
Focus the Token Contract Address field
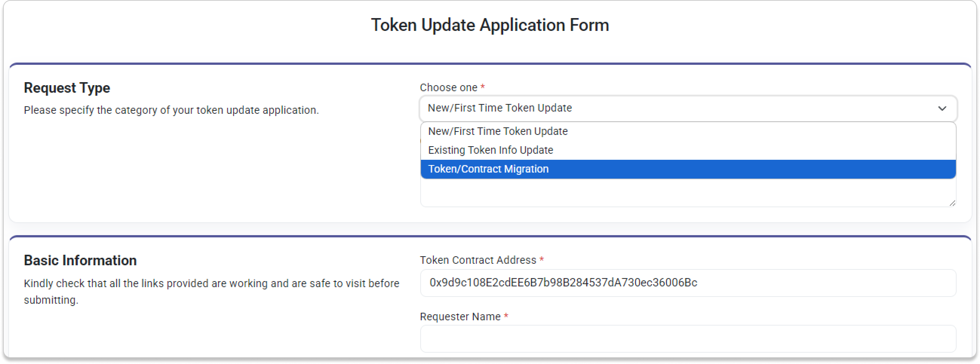688,283
